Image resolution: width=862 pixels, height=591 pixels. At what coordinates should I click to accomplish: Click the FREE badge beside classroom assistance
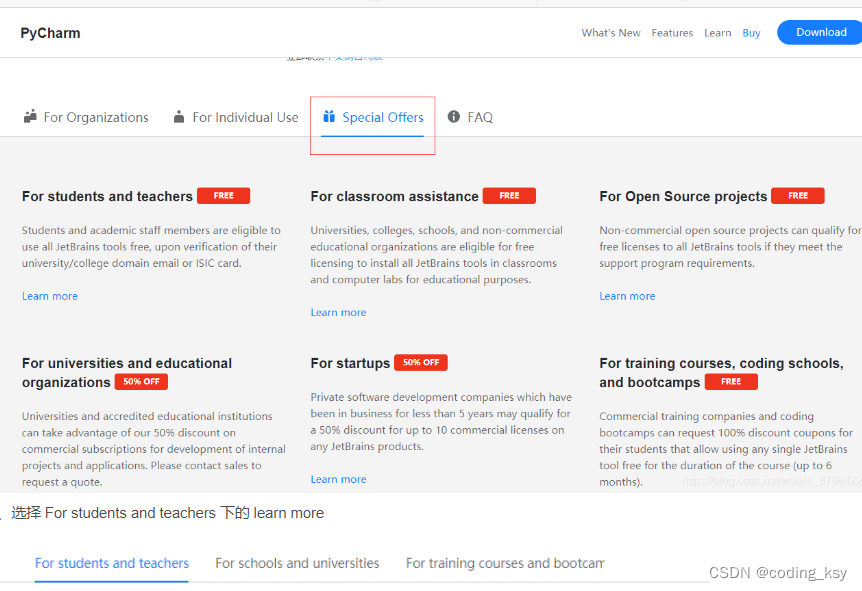(x=509, y=196)
